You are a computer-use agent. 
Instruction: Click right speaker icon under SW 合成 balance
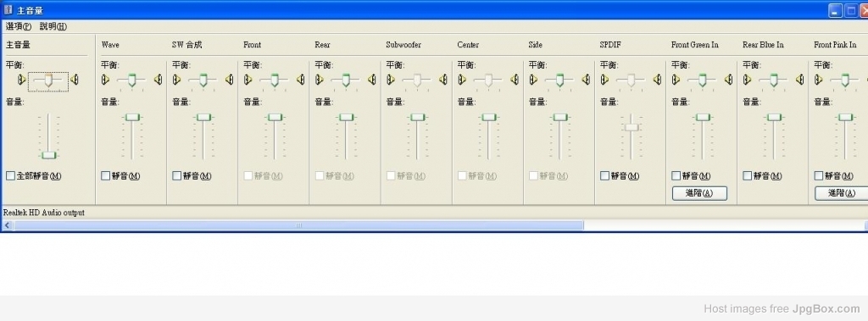[x=229, y=80]
